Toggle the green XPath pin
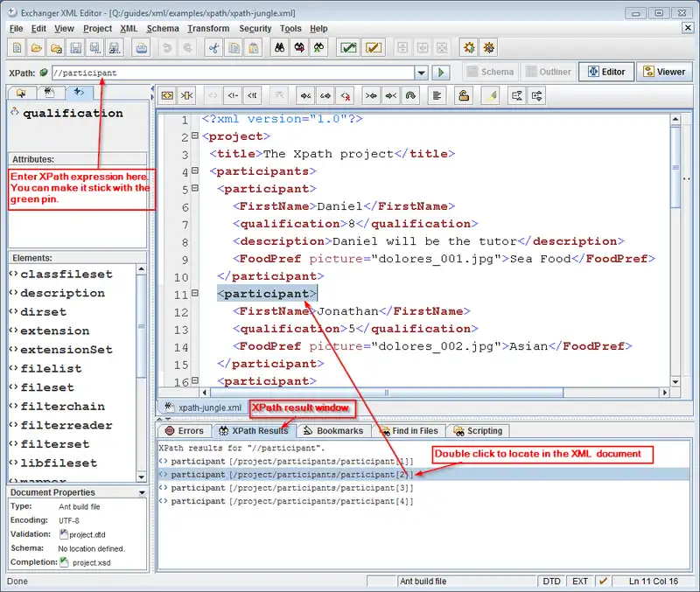Image resolution: width=700 pixels, height=592 pixels. (43, 73)
